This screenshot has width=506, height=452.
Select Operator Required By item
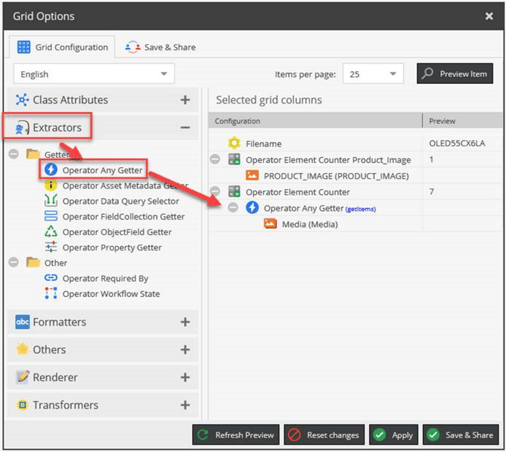pyautogui.click(x=105, y=278)
